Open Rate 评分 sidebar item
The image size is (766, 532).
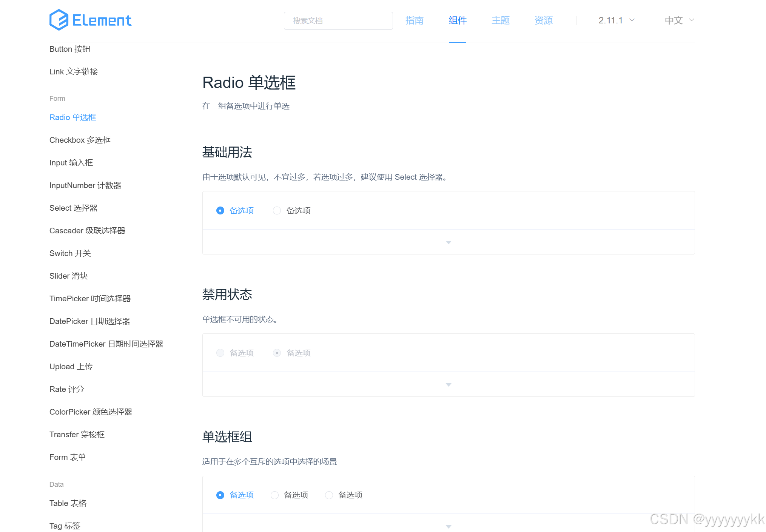[x=67, y=389]
